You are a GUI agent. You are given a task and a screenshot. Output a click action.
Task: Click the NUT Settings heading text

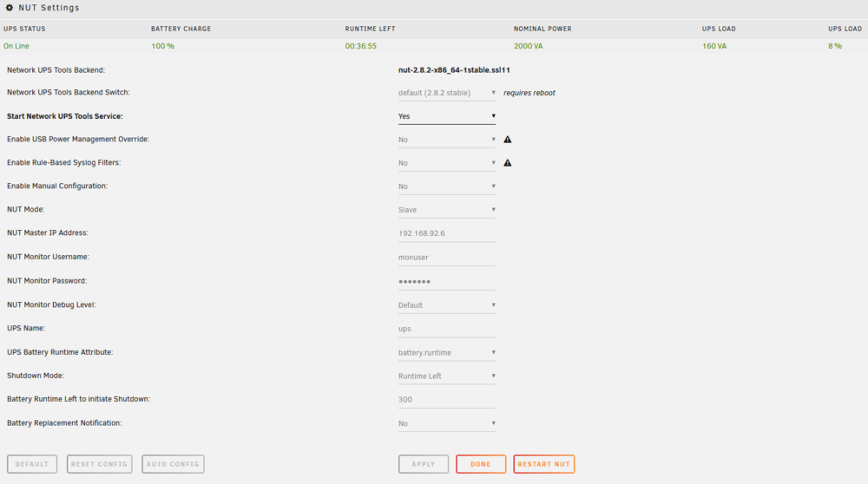(49, 8)
